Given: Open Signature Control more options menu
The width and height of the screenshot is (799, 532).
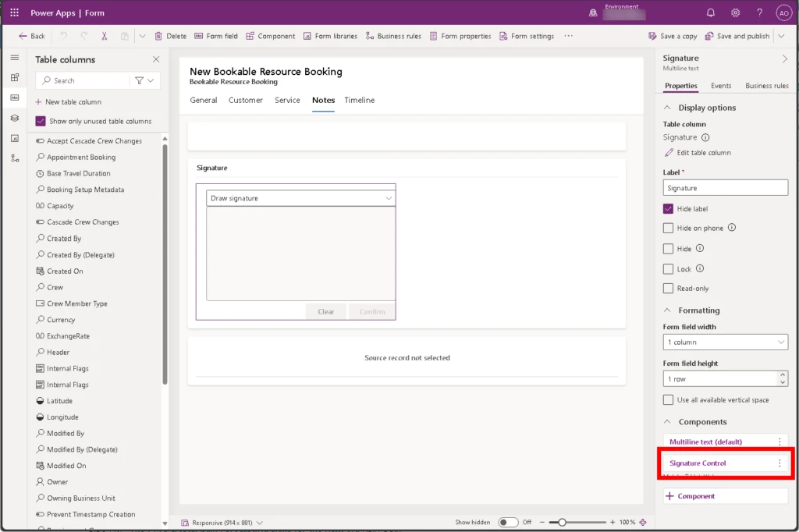Looking at the screenshot, I should 779,463.
